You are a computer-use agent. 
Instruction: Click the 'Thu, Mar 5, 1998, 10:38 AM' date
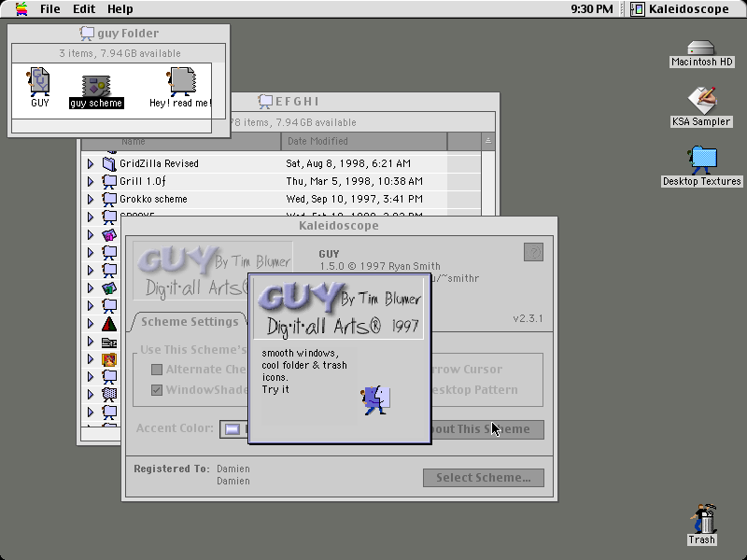(x=355, y=181)
